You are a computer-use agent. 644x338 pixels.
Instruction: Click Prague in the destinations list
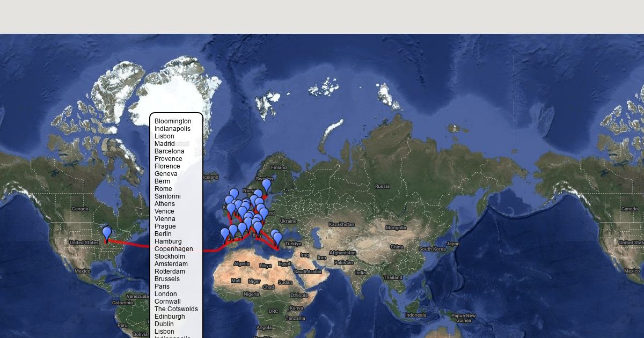(165, 226)
